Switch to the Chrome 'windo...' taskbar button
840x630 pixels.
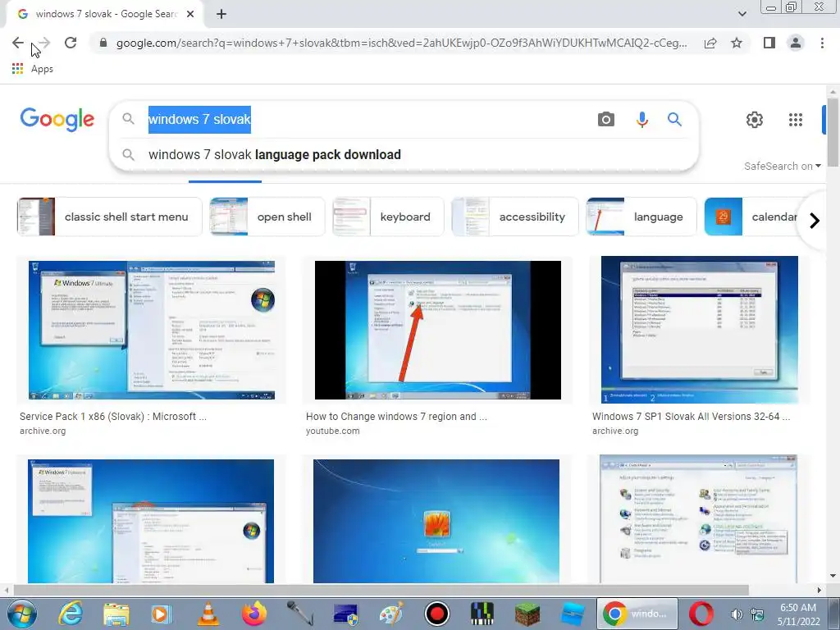637,614
